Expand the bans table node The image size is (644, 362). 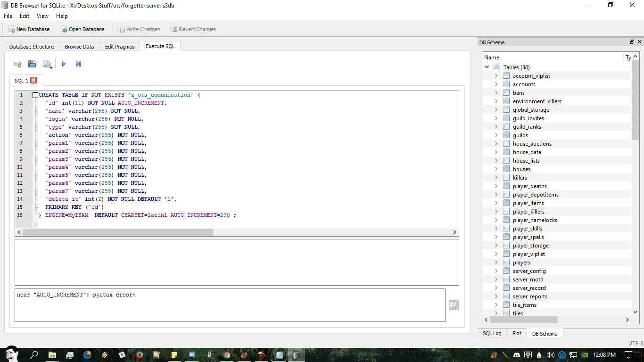click(496, 93)
